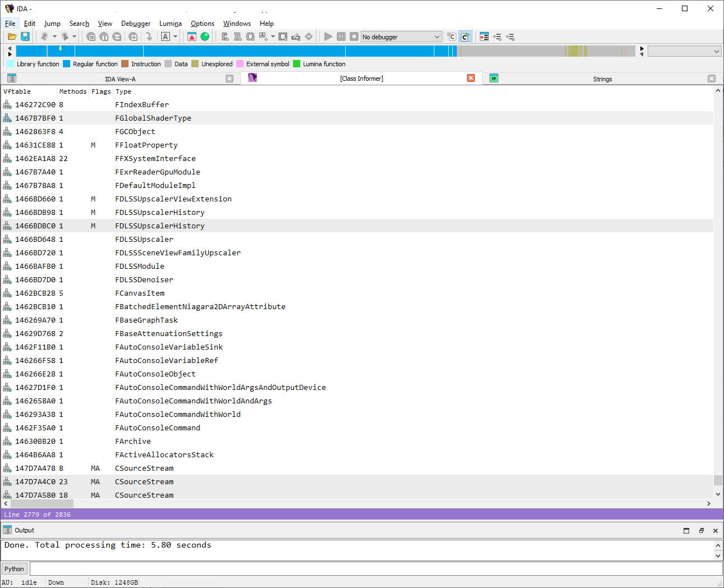Terminate process with stop button
This screenshot has width=724, height=588.
(x=354, y=36)
